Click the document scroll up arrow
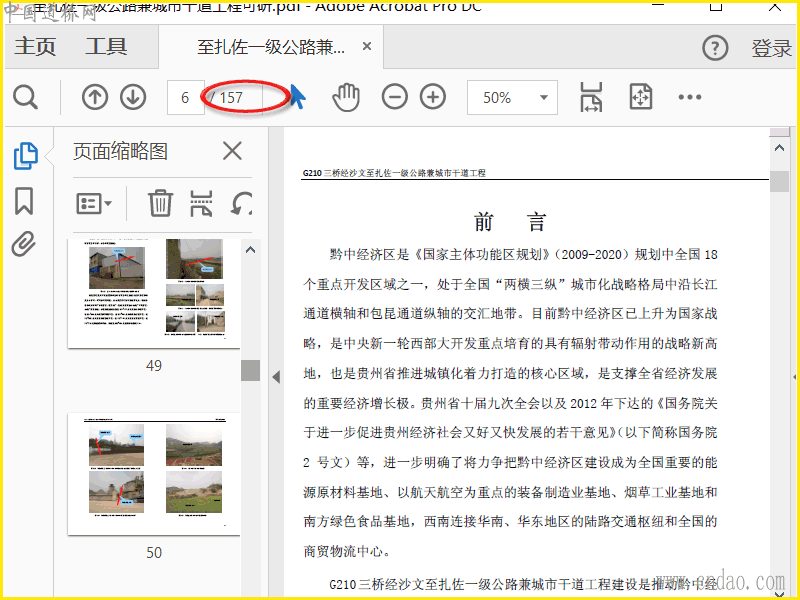This screenshot has height=600, width=800. click(779, 148)
